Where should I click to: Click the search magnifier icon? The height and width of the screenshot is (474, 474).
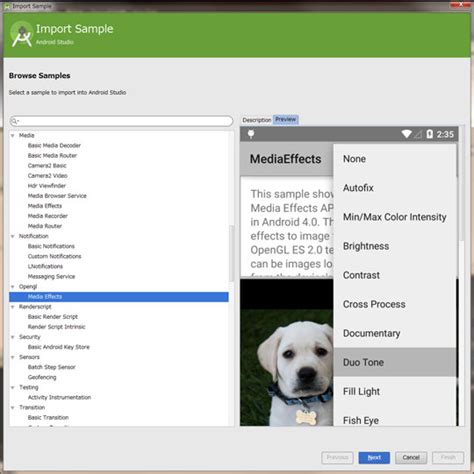point(15,121)
